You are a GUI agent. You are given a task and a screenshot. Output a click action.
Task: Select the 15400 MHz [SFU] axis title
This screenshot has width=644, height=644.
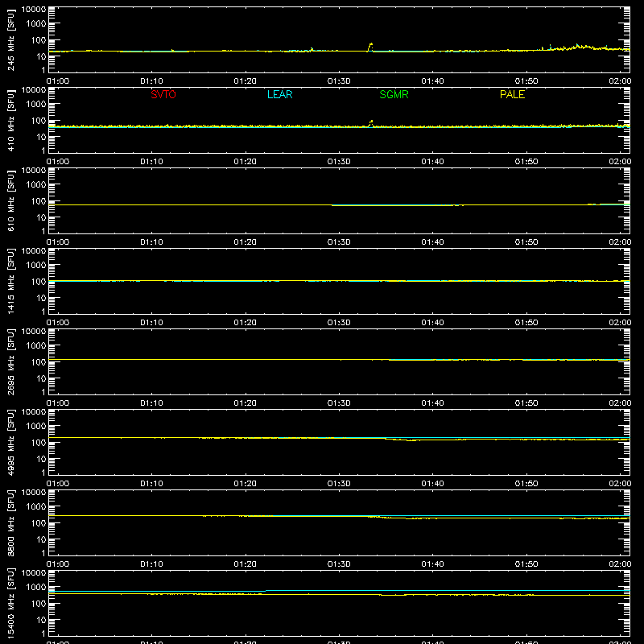coord(10,603)
